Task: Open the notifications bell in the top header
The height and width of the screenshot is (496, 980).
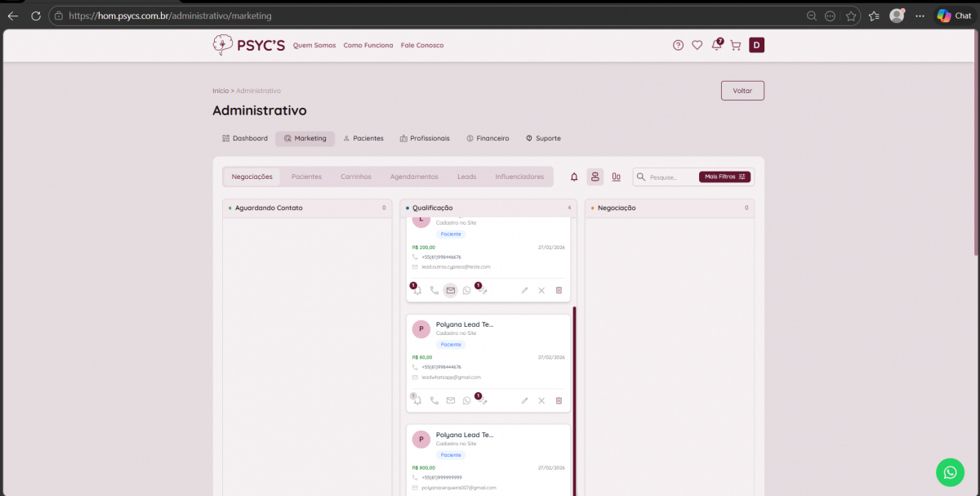Action: [x=716, y=46]
